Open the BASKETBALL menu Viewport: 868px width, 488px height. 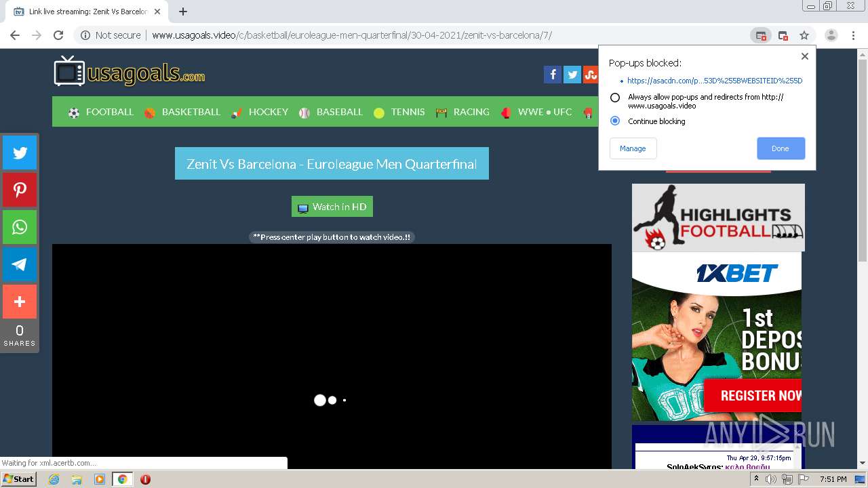click(182, 112)
